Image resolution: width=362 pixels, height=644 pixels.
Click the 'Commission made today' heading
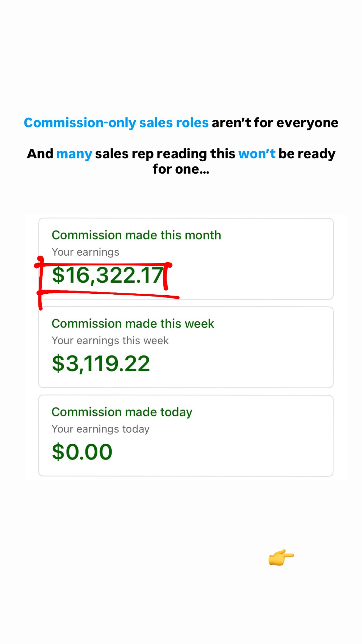(122, 412)
